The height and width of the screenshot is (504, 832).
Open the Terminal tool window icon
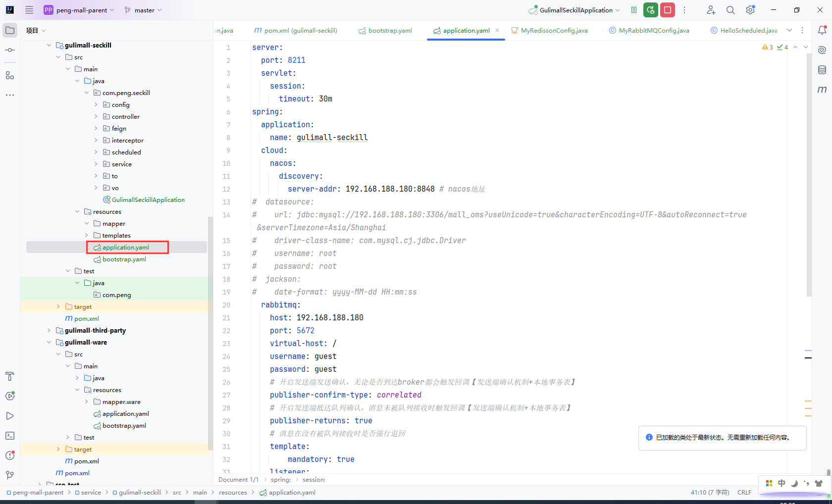[10, 436]
